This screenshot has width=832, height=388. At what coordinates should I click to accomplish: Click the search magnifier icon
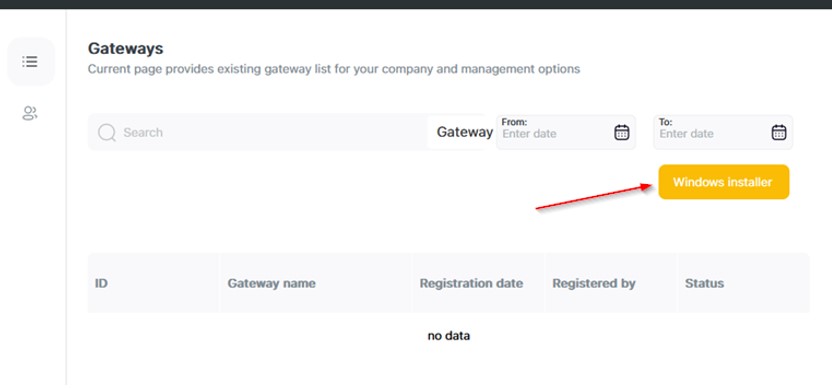click(107, 133)
